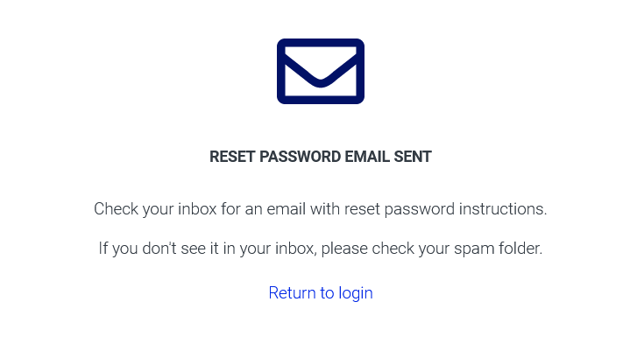Open the Return to login link

point(321,293)
